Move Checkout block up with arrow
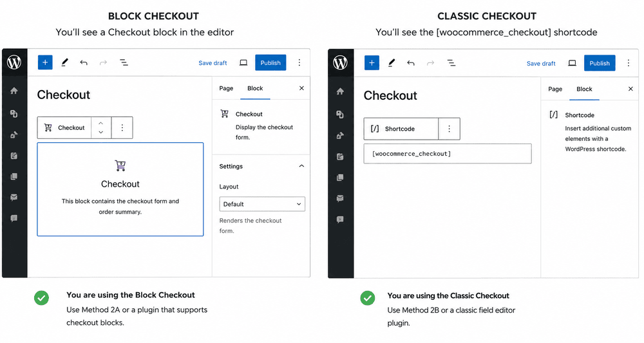This screenshot has height=343, width=644. tap(101, 123)
